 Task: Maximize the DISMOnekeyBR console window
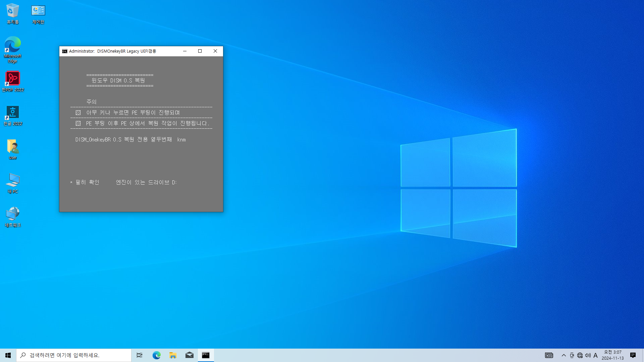tap(200, 51)
